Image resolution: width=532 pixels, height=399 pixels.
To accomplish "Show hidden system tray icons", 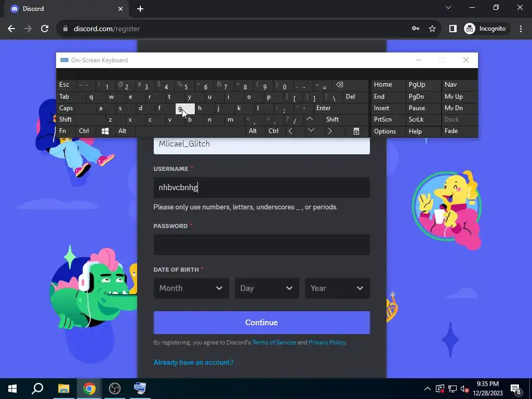I will [x=428, y=389].
